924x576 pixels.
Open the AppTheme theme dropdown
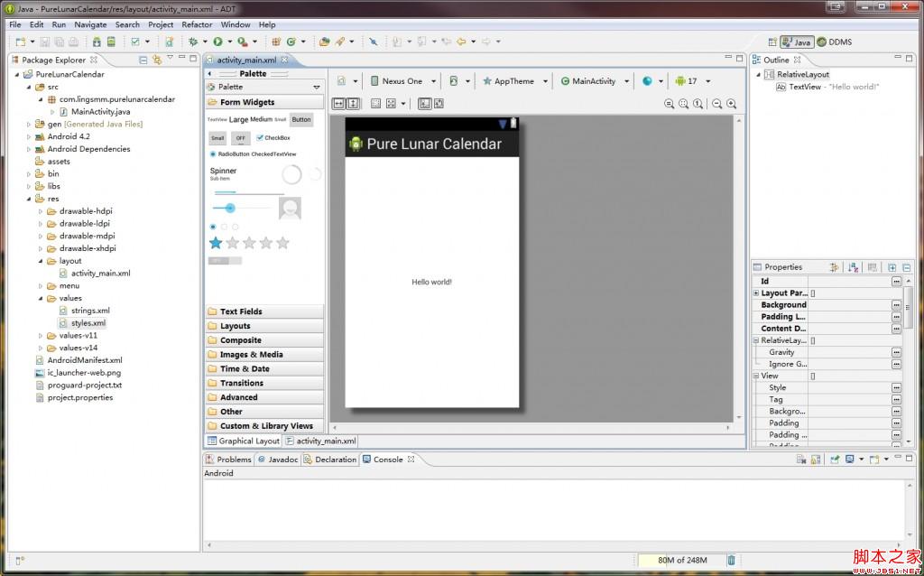tap(514, 81)
